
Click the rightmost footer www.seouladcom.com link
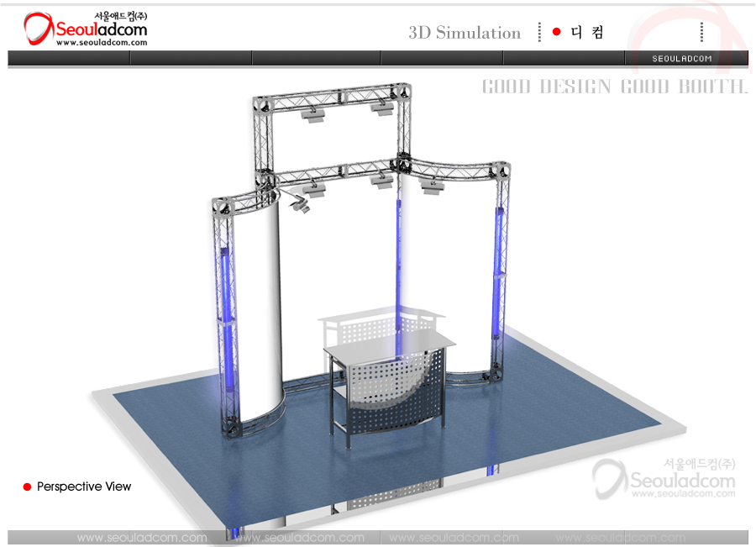[620, 538]
